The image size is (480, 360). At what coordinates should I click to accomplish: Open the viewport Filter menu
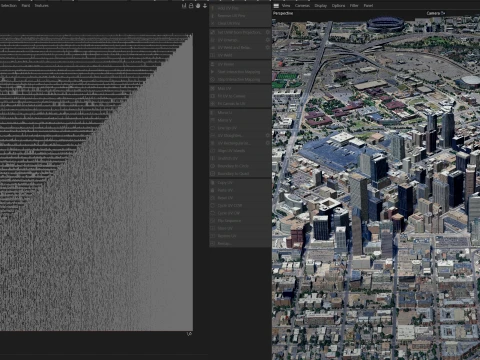pyautogui.click(x=354, y=5)
